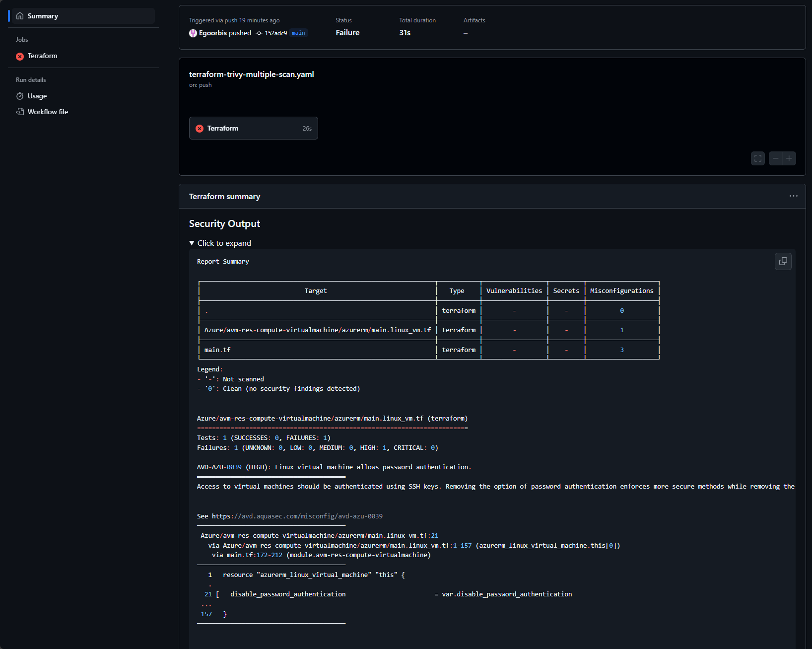
Task: Click the stopwatch icon beside Usage
Action: pos(20,96)
